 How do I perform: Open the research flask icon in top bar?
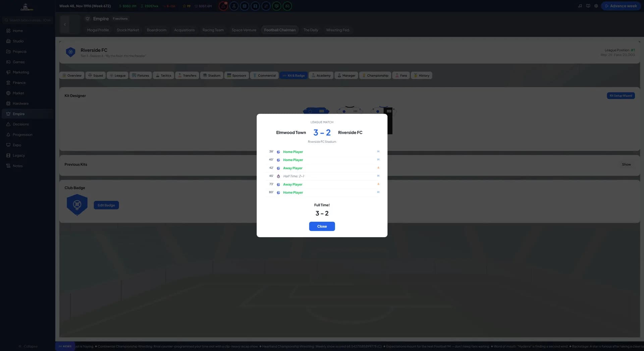pyautogui.click(x=234, y=6)
